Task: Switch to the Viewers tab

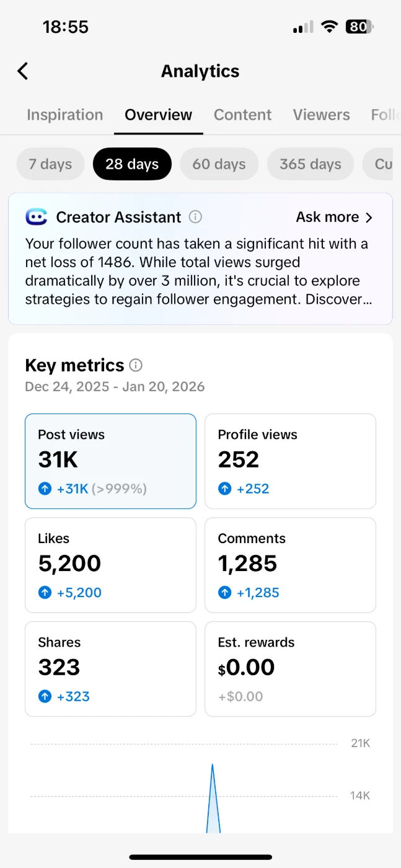Action: [321, 115]
